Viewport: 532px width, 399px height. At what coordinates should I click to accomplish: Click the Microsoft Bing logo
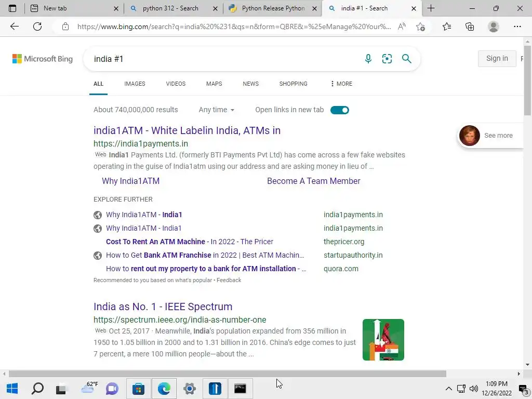(43, 59)
